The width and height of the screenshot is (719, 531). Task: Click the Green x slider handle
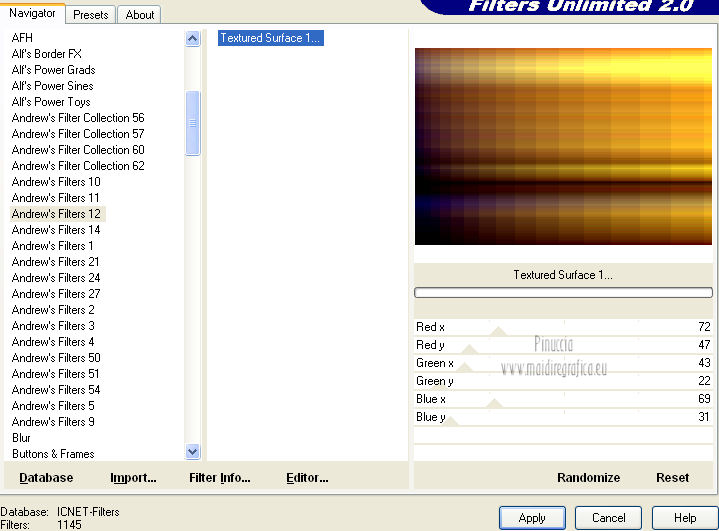click(465, 367)
